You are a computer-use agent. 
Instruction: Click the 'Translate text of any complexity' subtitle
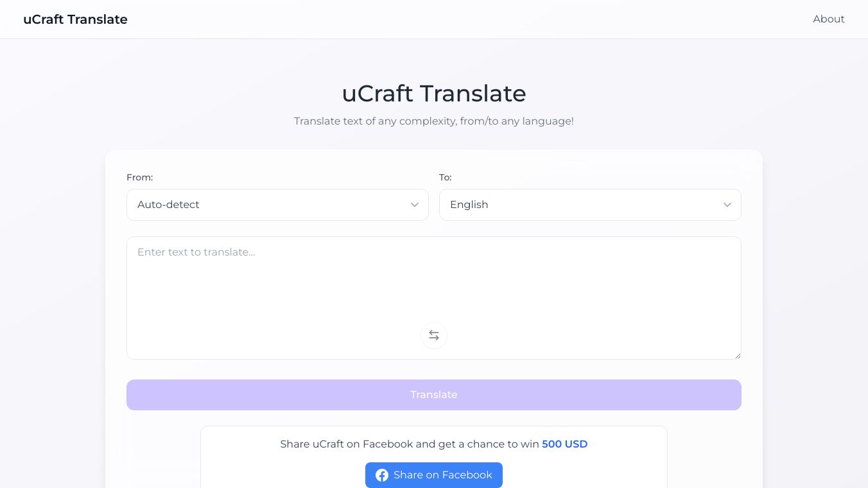pos(434,121)
